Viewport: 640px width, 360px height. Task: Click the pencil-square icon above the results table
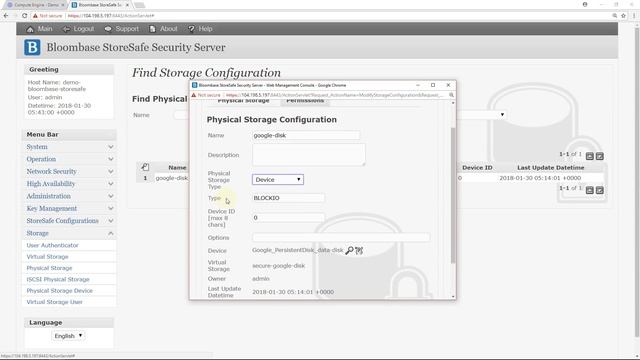(600, 156)
